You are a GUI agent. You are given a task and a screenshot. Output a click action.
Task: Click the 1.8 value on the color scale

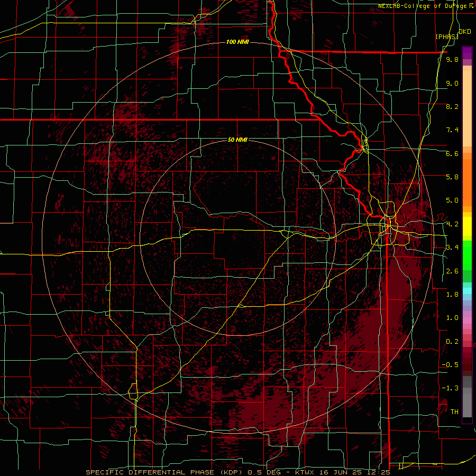click(x=452, y=295)
